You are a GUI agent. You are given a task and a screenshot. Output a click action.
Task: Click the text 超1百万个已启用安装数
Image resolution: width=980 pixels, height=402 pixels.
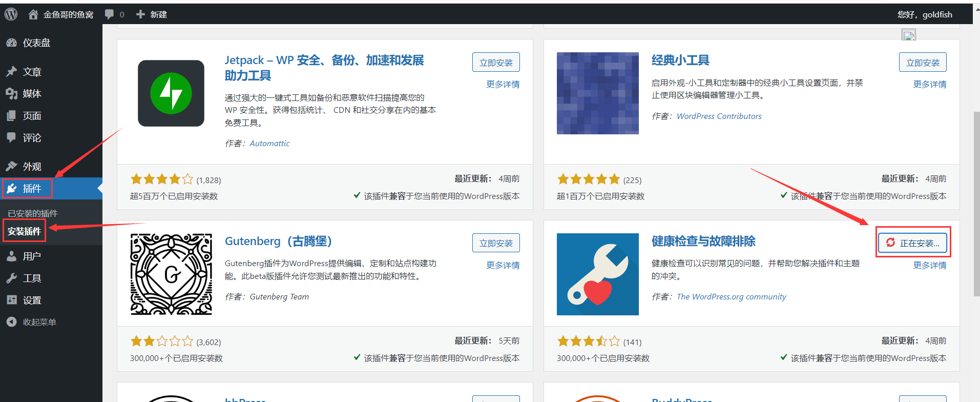coord(600,196)
